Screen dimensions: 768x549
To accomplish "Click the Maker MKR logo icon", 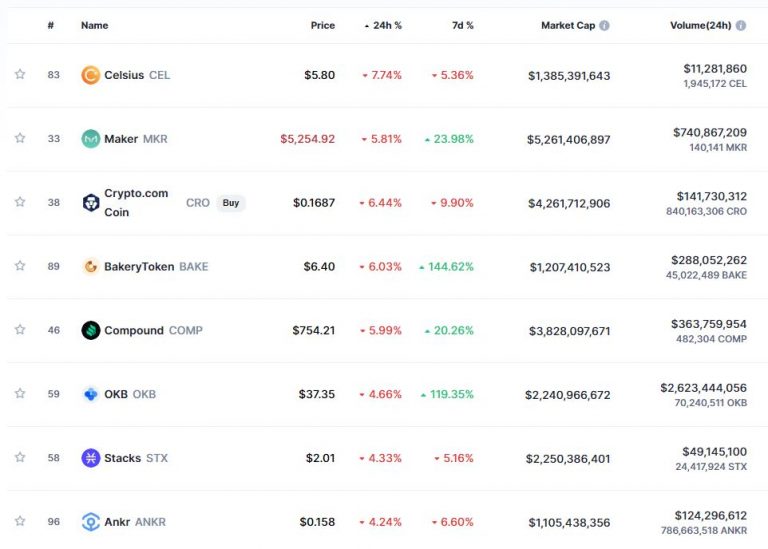I will 90,139.
